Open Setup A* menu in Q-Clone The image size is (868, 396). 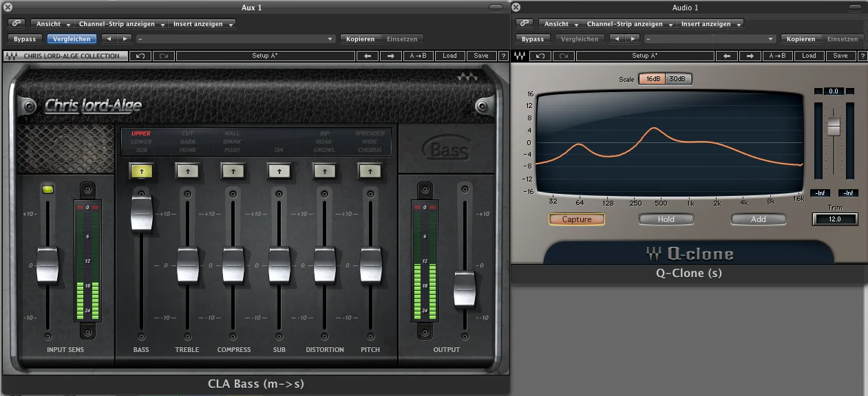pos(645,56)
